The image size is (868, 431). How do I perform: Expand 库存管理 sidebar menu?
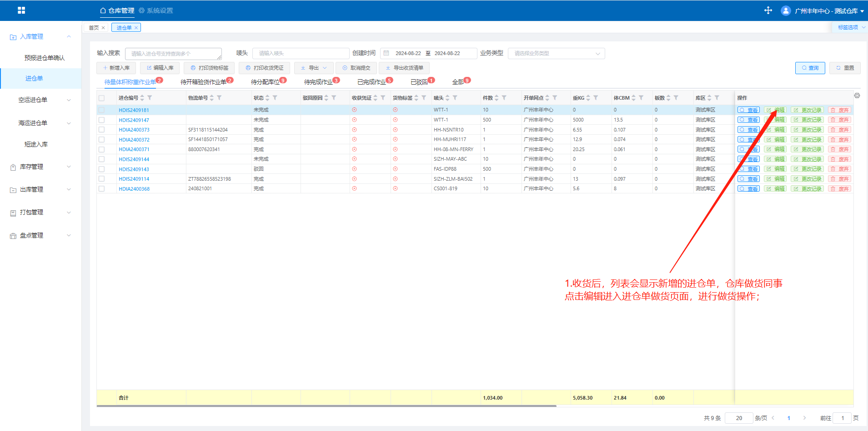click(x=41, y=167)
